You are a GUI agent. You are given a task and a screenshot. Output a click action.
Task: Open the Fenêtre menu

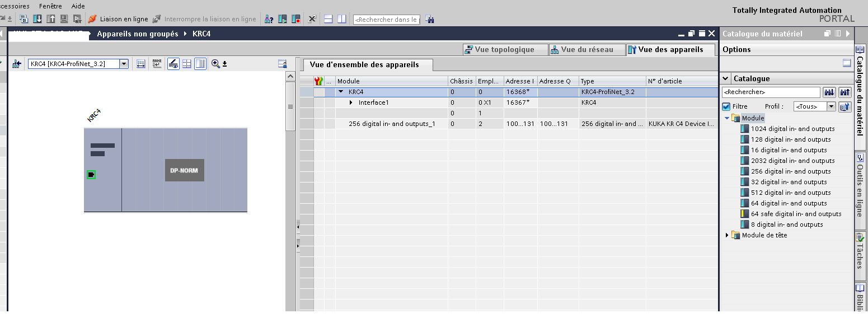click(50, 6)
